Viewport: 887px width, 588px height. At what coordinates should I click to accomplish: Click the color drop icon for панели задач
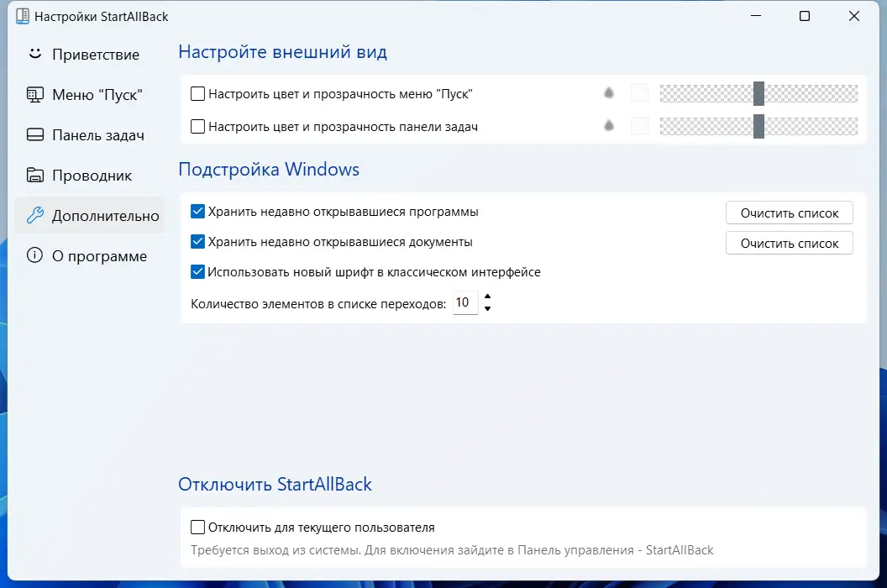pyautogui.click(x=609, y=126)
